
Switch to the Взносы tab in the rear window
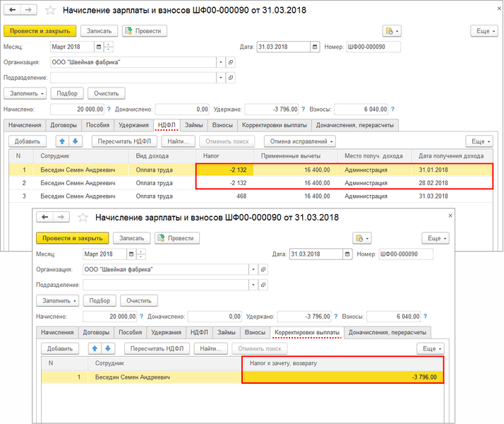(222, 125)
